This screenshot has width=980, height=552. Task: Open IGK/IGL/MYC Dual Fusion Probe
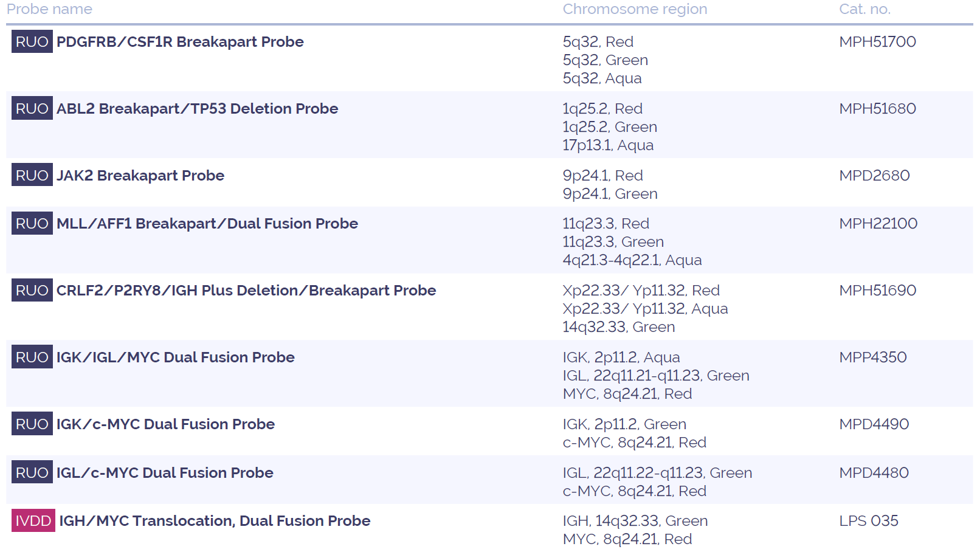[176, 357]
